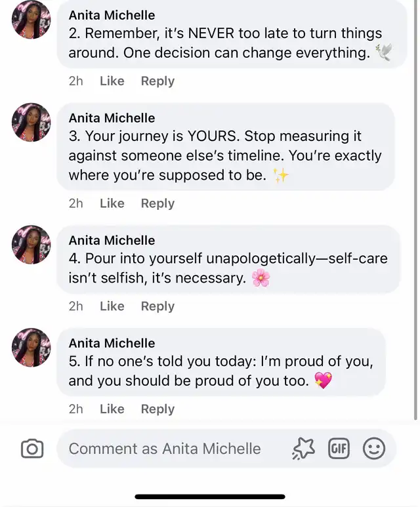Reply to comment 2 about turning things around
The height and width of the screenshot is (507, 420).
[157, 81]
